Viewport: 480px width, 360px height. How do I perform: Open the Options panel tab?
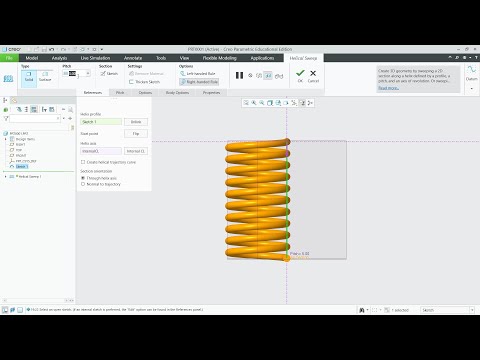(145, 93)
